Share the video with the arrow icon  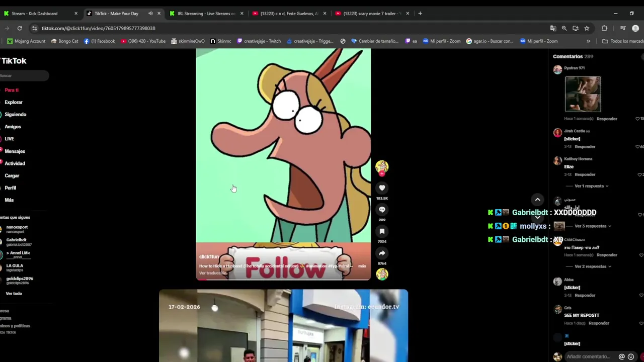pyautogui.click(x=382, y=253)
